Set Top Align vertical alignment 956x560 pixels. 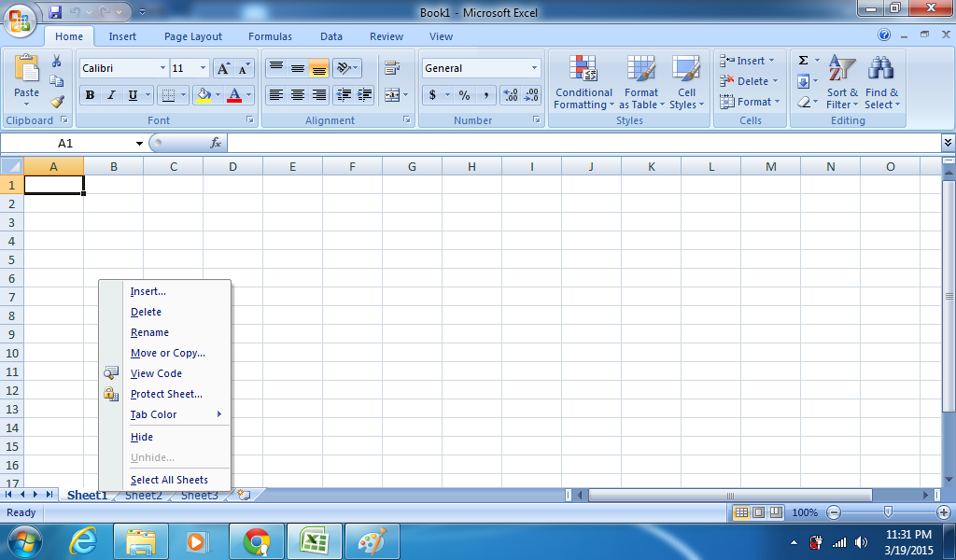[276, 67]
